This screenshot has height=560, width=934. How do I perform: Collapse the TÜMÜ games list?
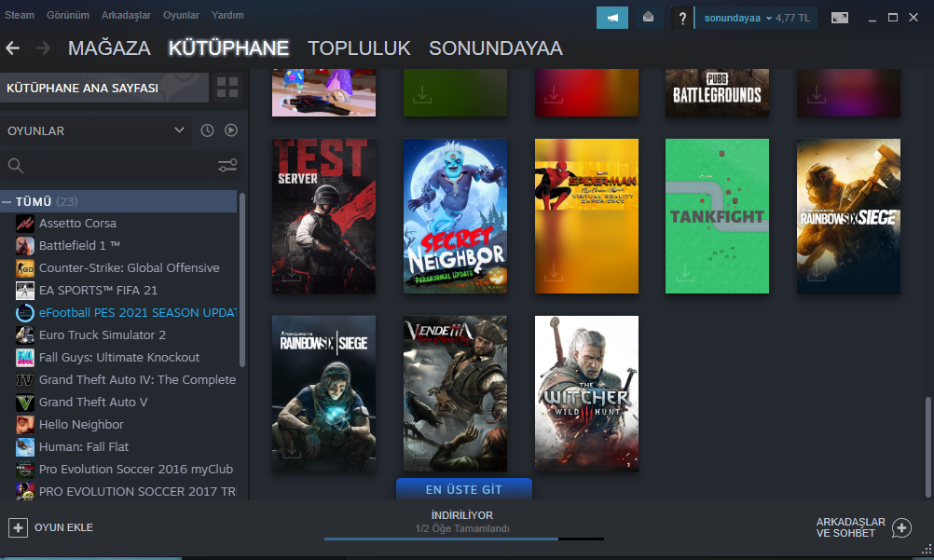tap(7, 202)
